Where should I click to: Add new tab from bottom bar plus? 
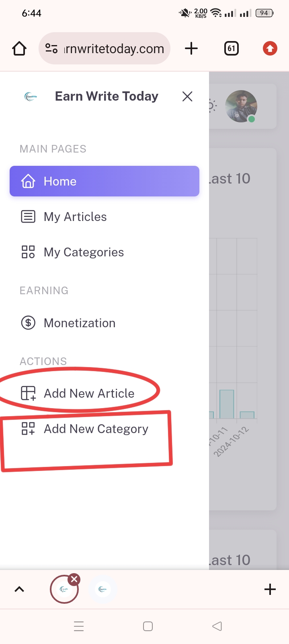pos(270,589)
